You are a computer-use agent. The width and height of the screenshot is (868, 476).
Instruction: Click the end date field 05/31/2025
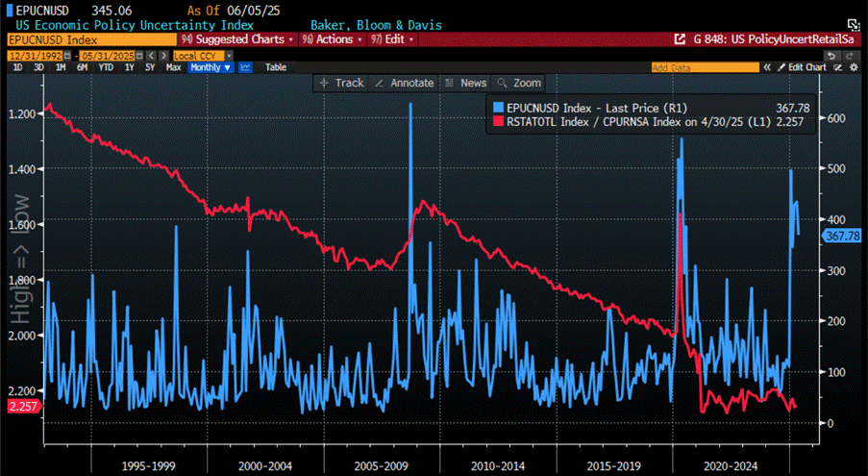point(108,56)
